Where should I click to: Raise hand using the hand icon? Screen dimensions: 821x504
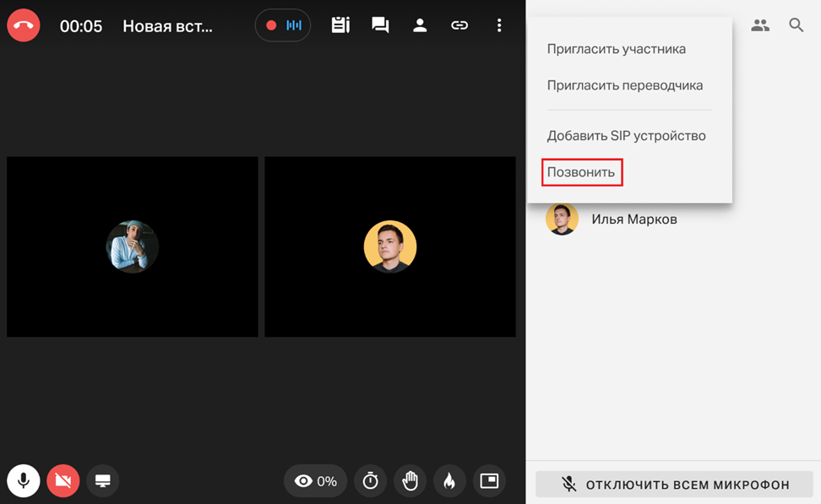click(410, 481)
